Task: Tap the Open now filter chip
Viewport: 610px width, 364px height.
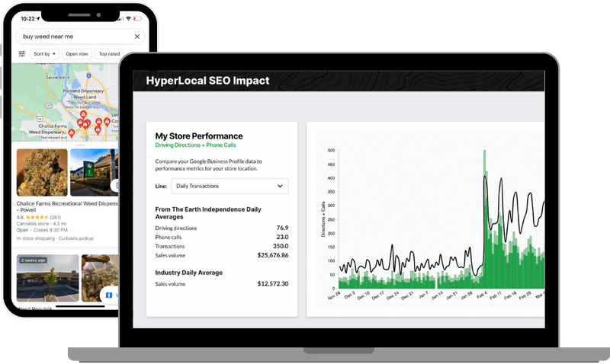Action: (77, 54)
